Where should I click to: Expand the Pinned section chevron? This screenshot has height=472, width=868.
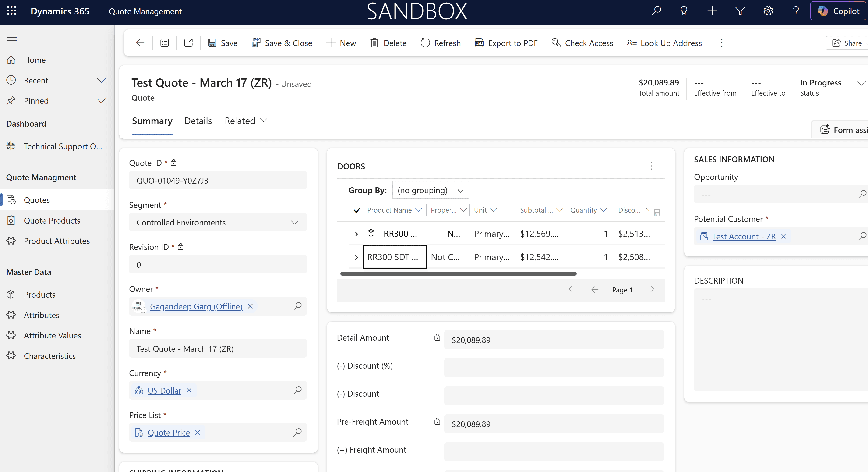tap(101, 100)
